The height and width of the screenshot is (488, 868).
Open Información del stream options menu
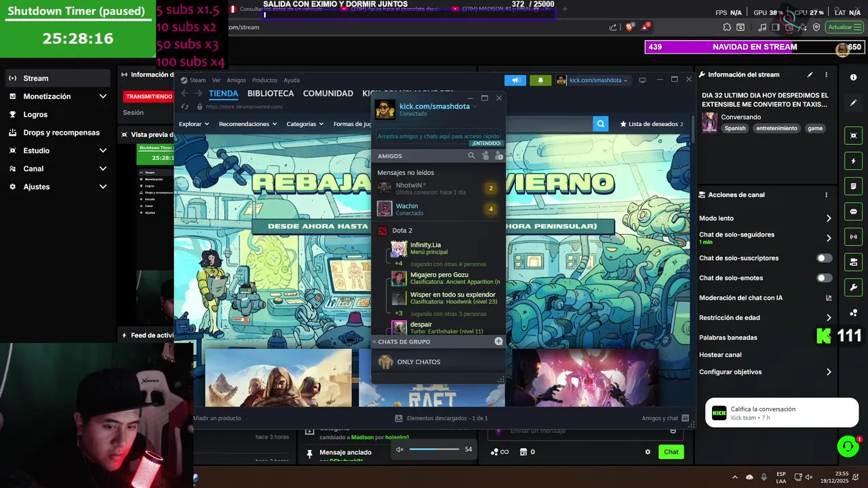point(826,75)
